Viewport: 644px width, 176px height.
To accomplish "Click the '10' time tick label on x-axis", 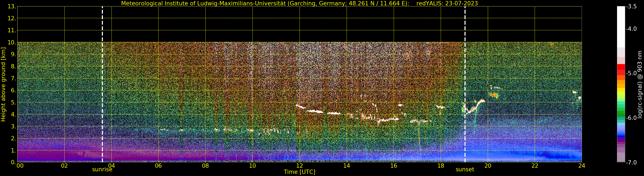I will click(252, 166).
